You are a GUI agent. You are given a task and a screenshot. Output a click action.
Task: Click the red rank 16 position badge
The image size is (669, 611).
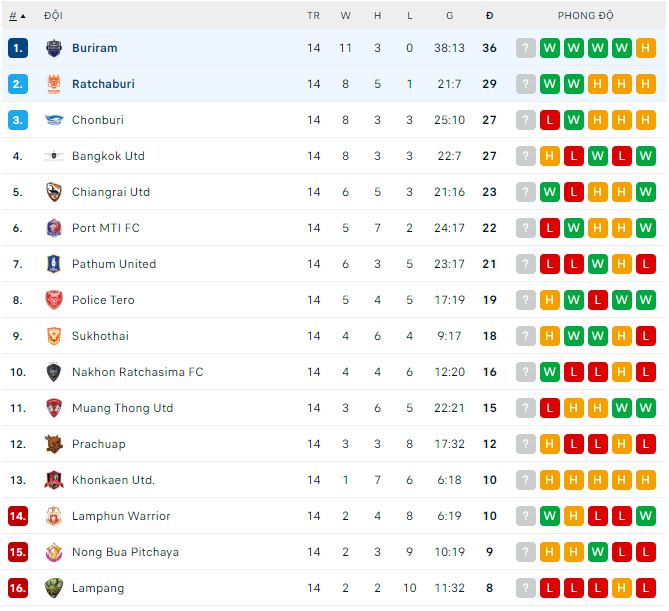18,588
